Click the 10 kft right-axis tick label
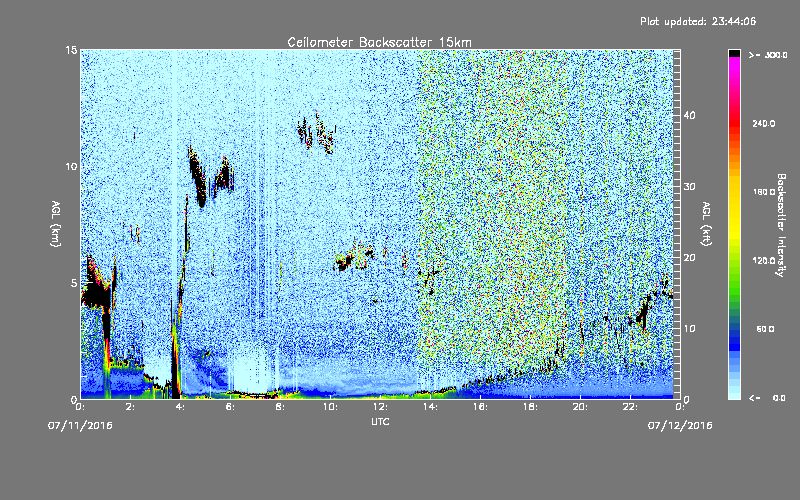 coord(689,329)
